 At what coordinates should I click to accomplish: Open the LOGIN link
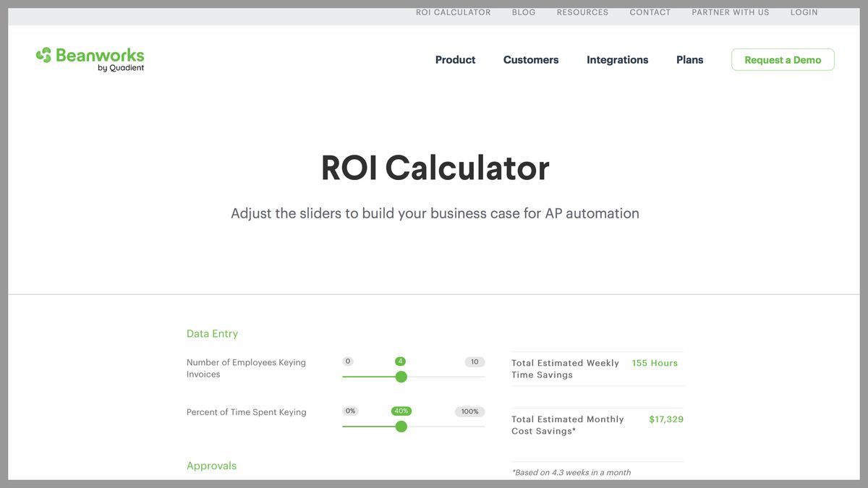click(x=804, y=12)
